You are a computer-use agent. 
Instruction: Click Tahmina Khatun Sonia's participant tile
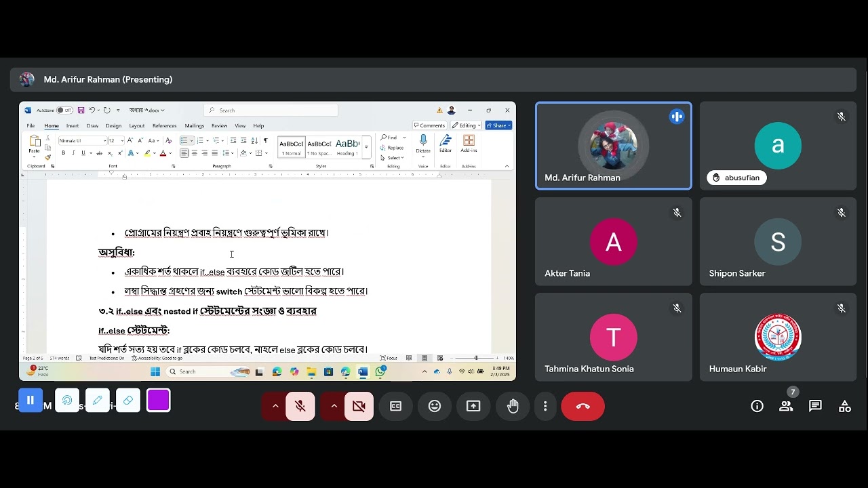[614, 337]
